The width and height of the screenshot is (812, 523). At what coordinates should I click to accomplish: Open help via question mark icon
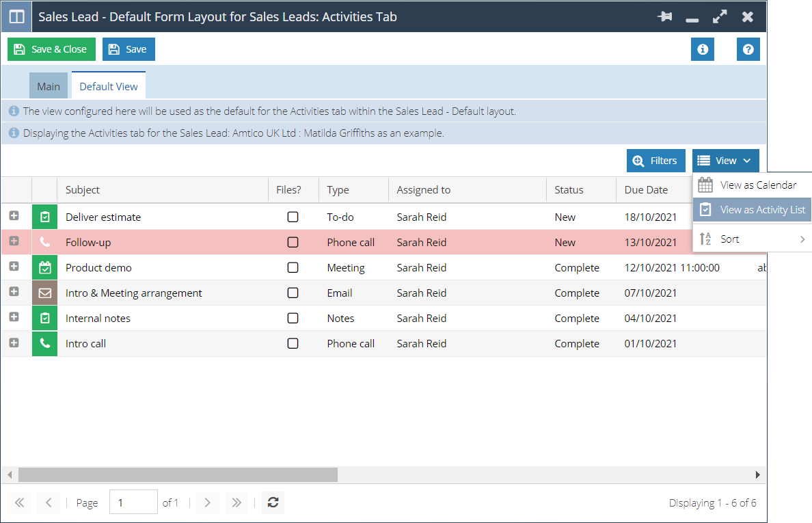point(748,49)
